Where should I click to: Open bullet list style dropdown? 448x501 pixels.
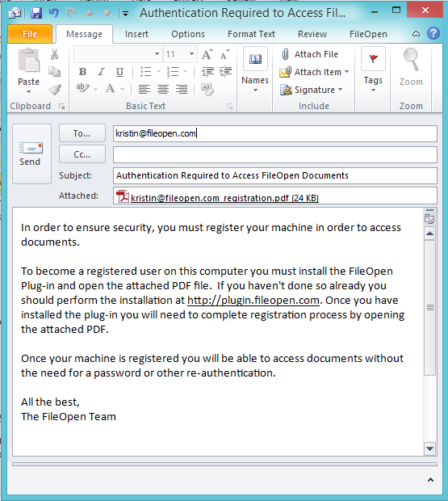tap(158, 72)
